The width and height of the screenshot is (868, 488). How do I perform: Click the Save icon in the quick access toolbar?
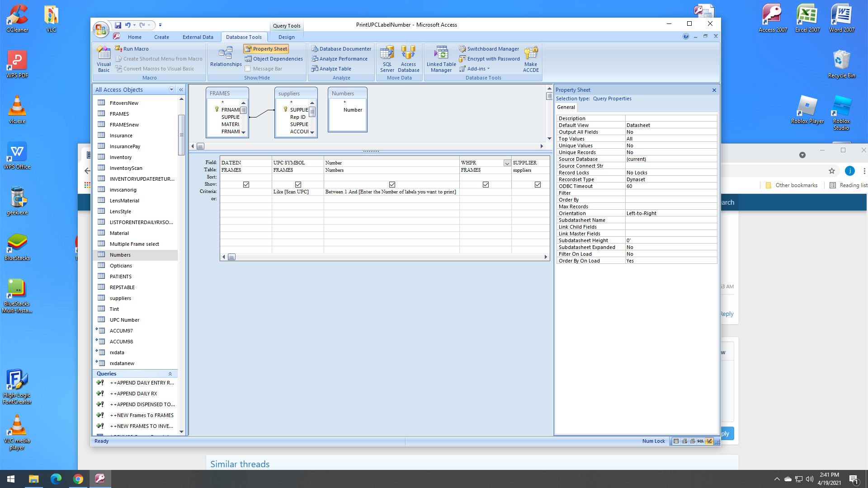click(x=118, y=25)
